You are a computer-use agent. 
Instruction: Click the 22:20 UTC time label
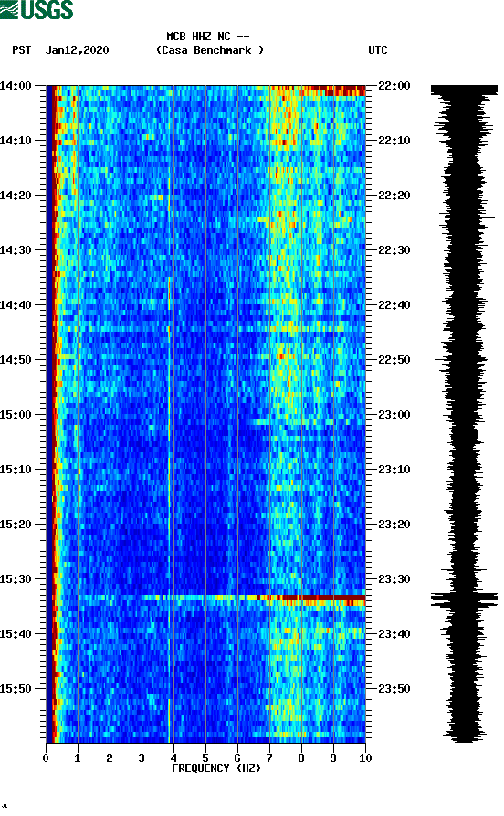(394, 196)
